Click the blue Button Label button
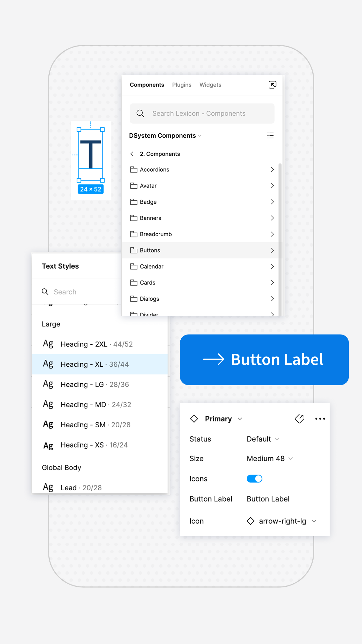Screen dimensions: 362x644 pyautogui.click(x=264, y=360)
